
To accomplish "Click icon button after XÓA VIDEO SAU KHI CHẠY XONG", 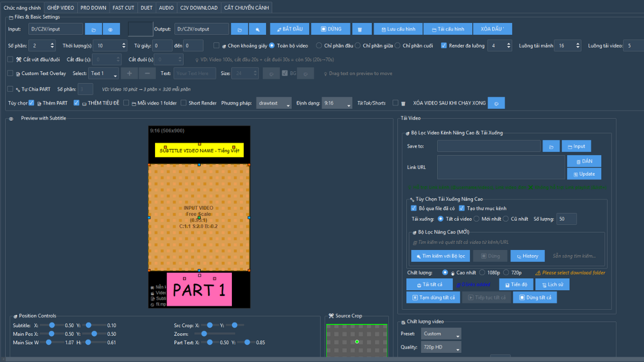I will pyautogui.click(x=496, y=103).
